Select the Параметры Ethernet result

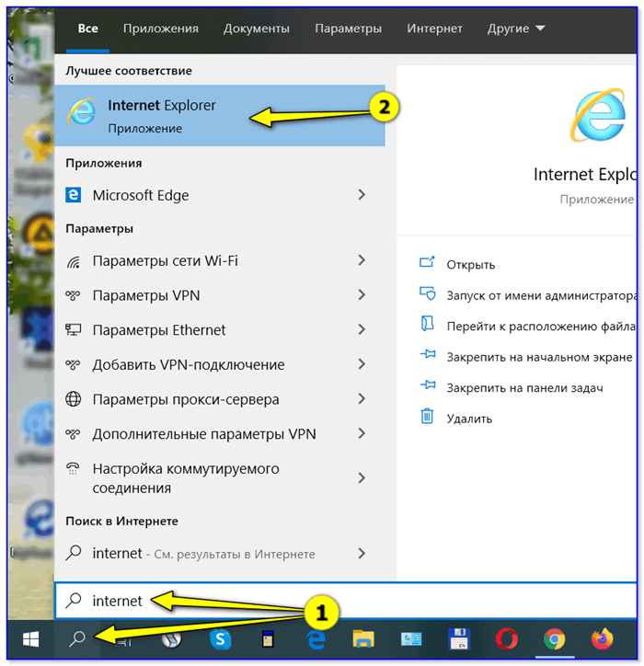220,329
